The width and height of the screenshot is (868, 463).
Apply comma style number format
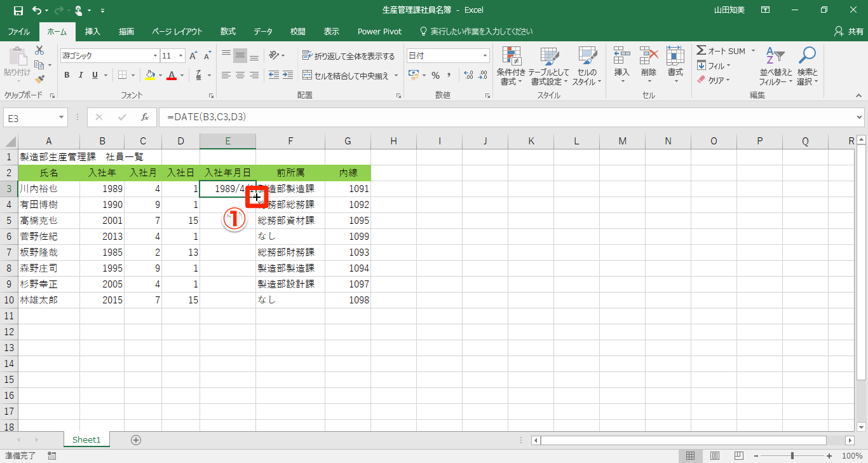449,75
